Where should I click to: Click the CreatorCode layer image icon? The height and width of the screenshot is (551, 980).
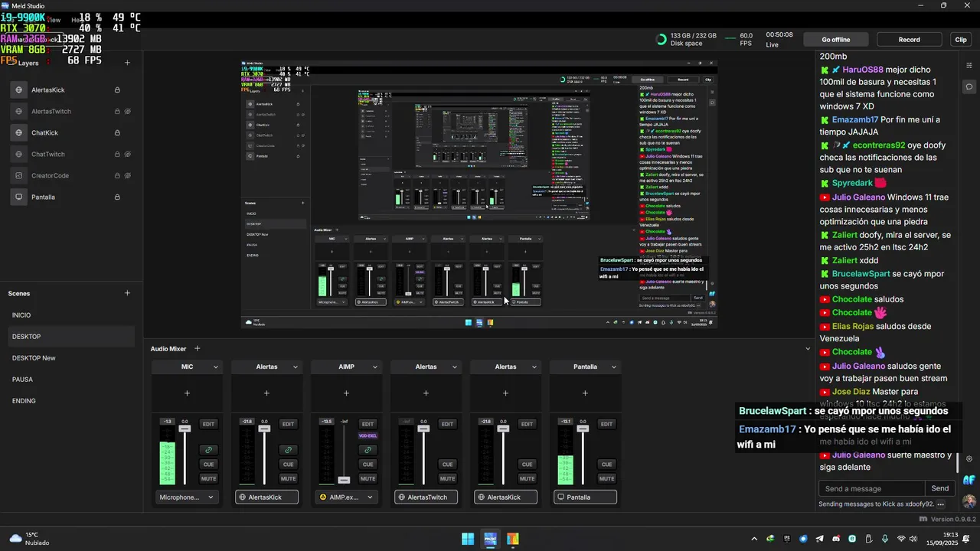pos(19,175)
